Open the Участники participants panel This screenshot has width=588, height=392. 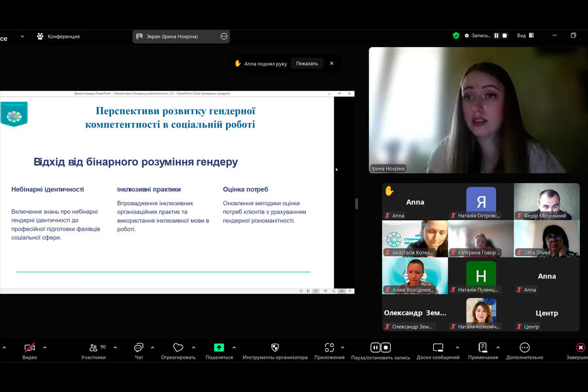tap(93, 348)
